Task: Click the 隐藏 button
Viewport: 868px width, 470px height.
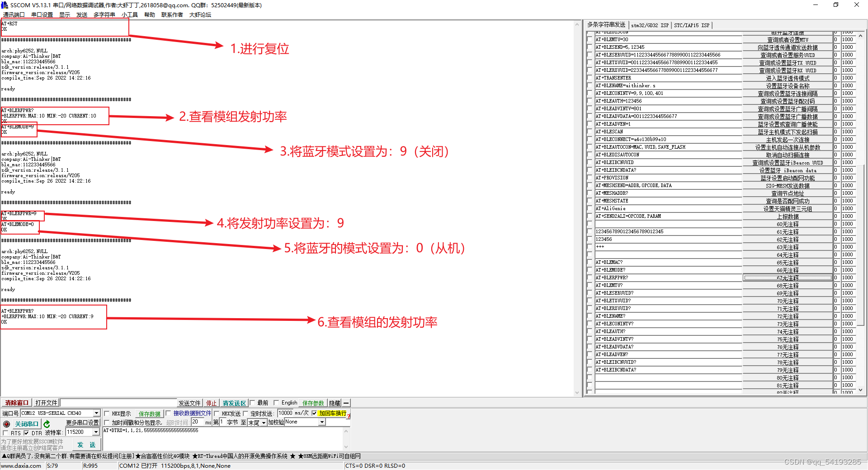Action: pos(335,403)
